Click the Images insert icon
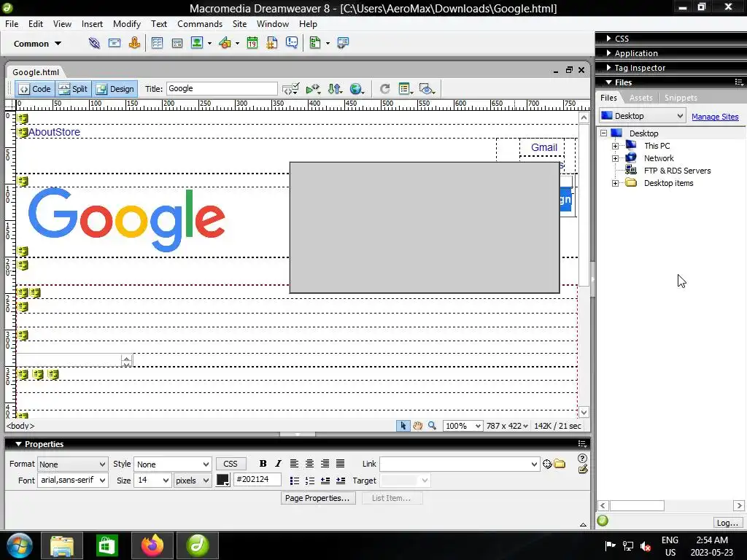The height and width of the screenshot is (560, 747). click(x=197, y=43)
